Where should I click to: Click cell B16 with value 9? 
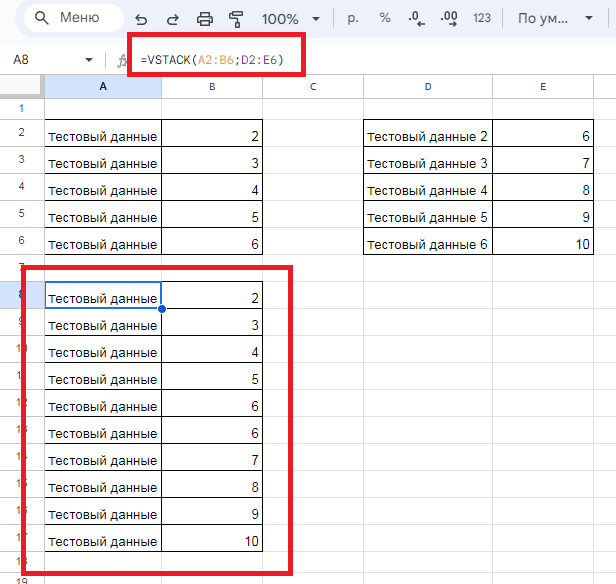point(212,511)
